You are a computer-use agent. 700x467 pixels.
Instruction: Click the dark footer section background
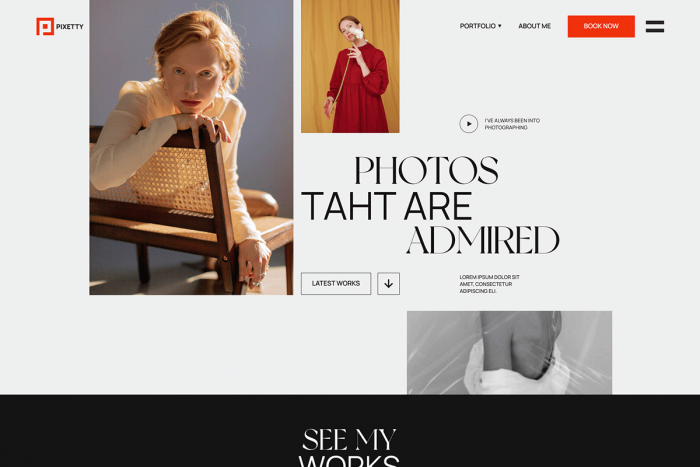134,431
